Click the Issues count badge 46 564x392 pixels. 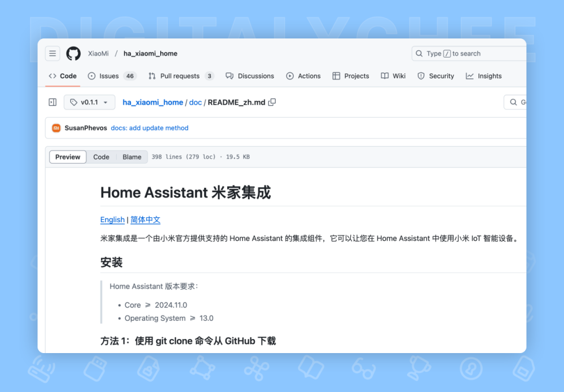[x=130, y=76]
